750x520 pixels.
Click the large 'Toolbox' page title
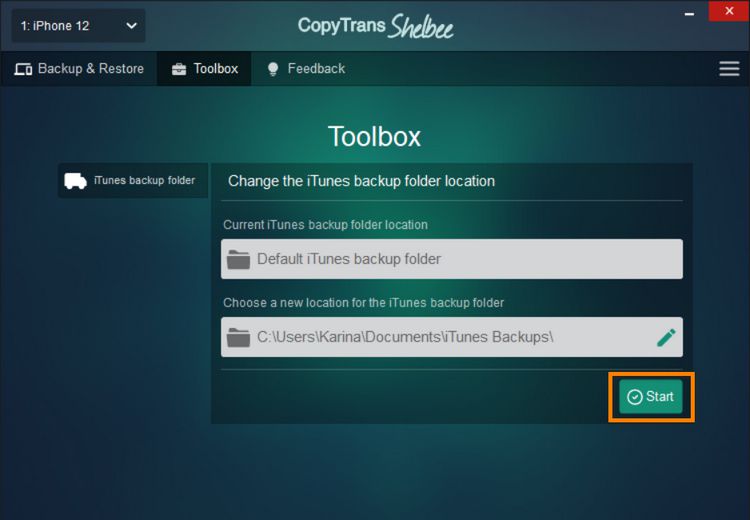pyautogui.click(x=375, y=137)
